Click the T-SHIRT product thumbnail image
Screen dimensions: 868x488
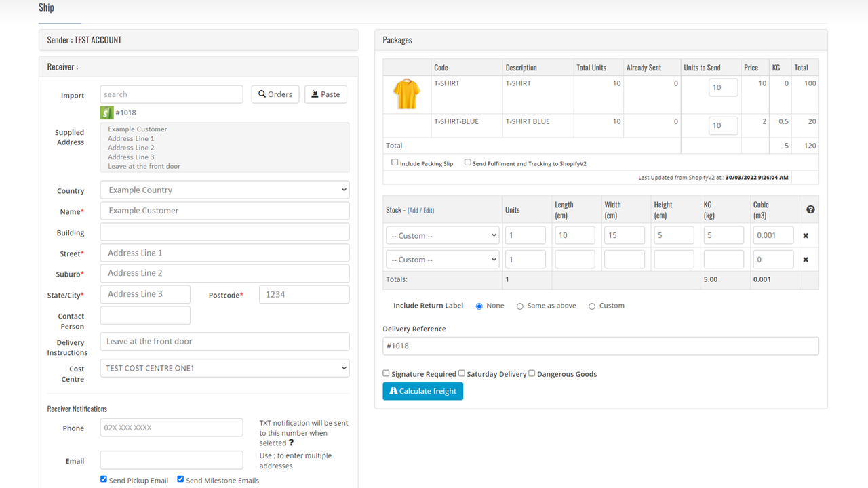406,95
